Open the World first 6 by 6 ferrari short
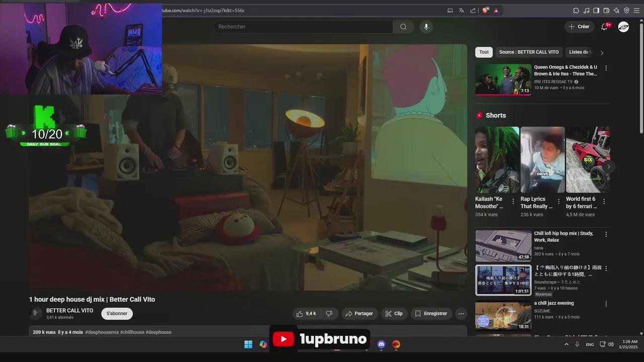This screenshot has height=362, width=644. 588,159
